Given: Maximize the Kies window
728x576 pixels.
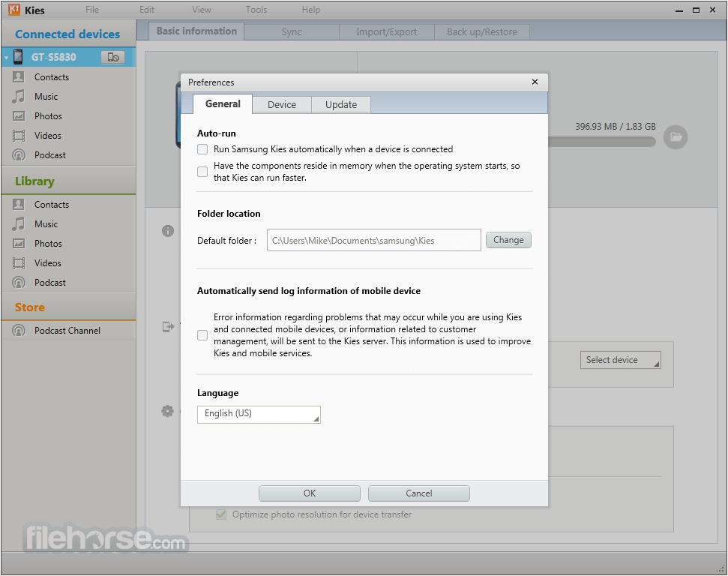Looking at the screenshot, I should (x=696, y=10).
